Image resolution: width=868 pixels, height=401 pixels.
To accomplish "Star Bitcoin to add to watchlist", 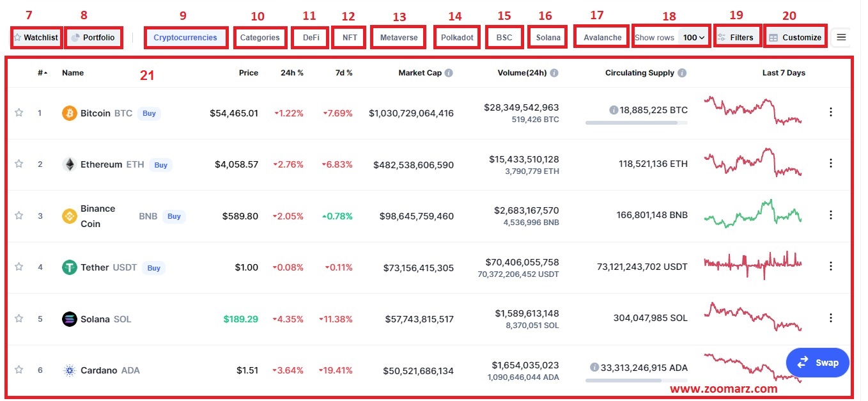I will (19, 113).
